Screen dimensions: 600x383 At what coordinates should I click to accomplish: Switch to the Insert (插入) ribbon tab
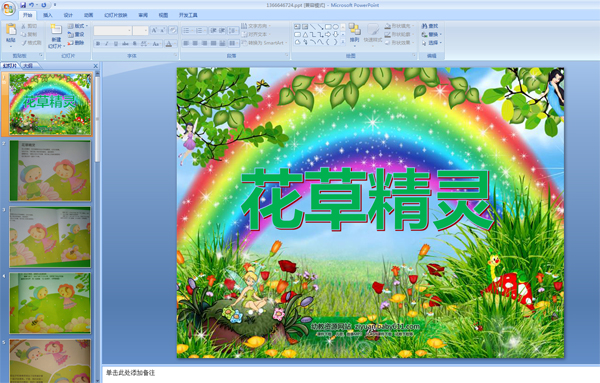[x=47, y=15]
